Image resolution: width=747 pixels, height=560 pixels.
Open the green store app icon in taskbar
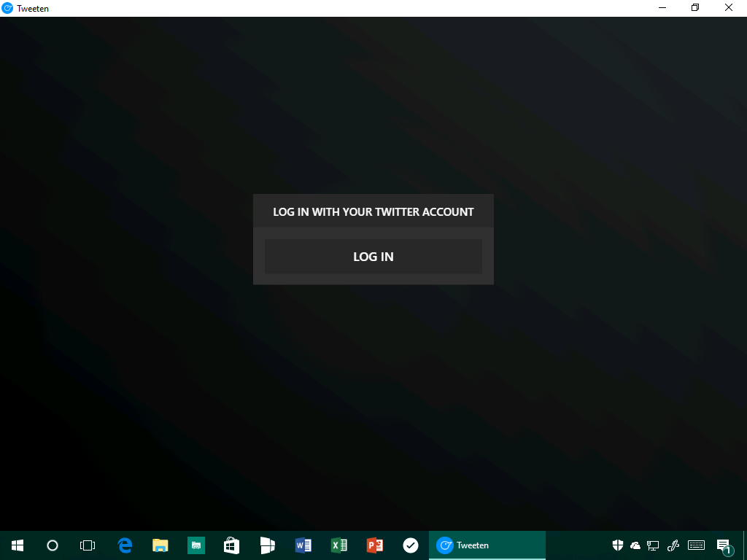click(x=196, y=545)
